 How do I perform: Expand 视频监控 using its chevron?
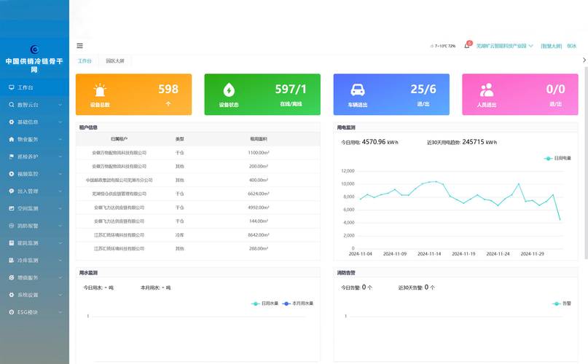pos(60,174)
